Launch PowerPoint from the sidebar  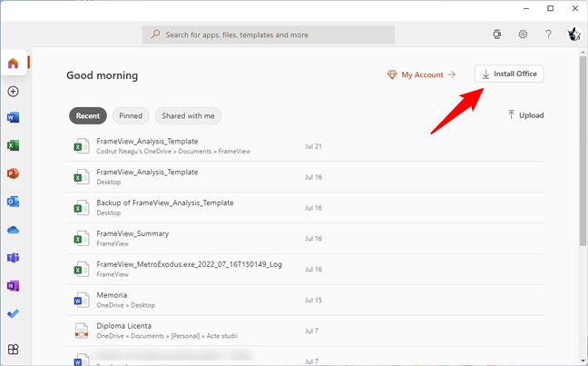[x=13, y=173]
